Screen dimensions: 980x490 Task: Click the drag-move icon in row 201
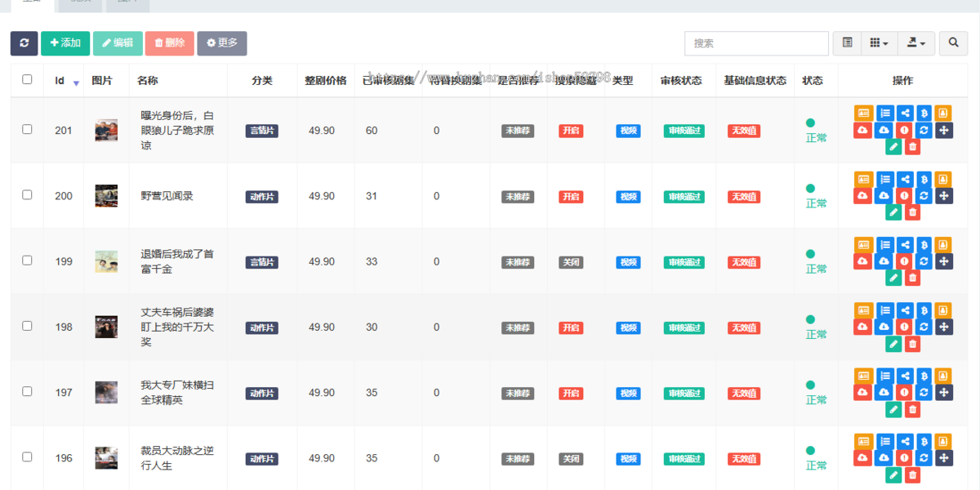click(x=944, y=130)
